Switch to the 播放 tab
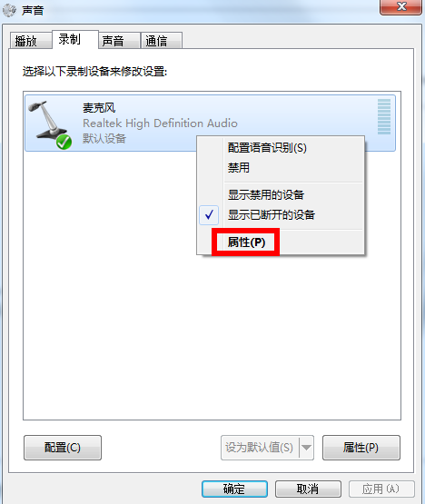This screenshot has width=425, height=504. pyautogui.click(x=31, y=41)
